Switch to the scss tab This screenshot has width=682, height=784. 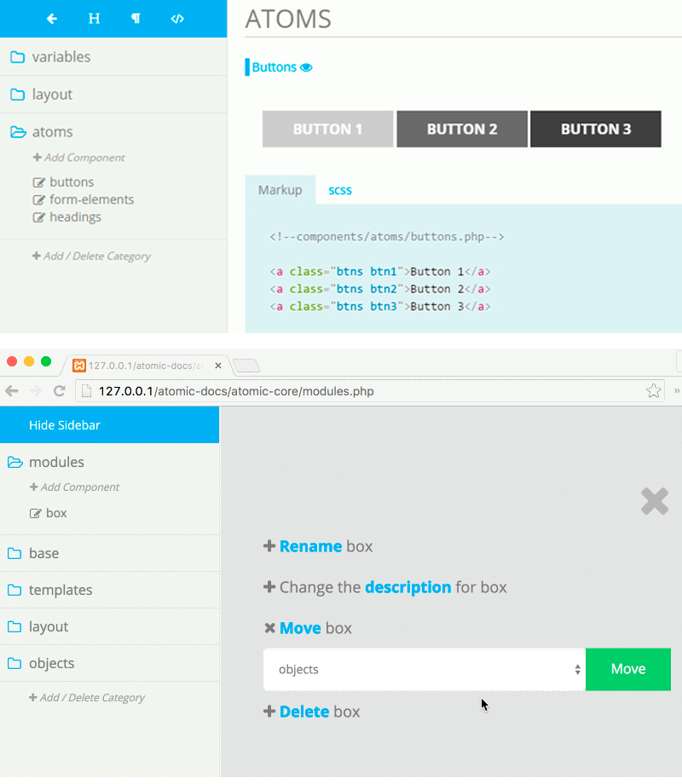(340, 190)
